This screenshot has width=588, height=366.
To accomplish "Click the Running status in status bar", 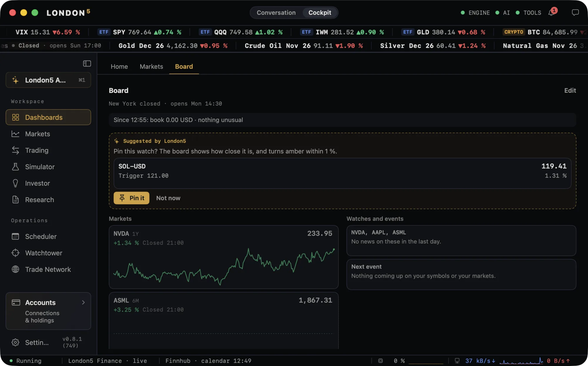I will click(26, 361).
